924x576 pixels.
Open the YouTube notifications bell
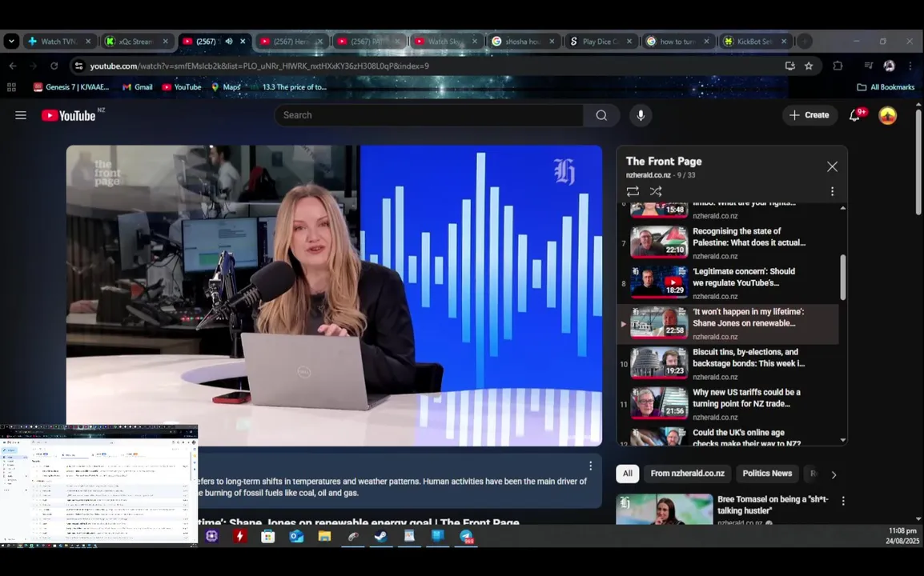[854, 115]
